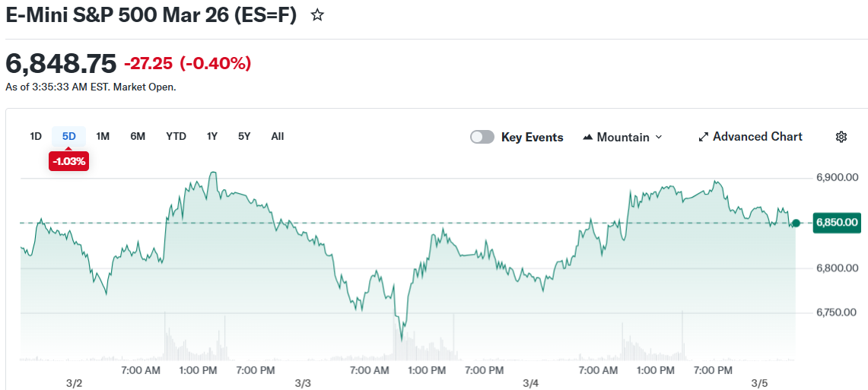Image resolution: width=868 pixels, height=390 pixels.
Task: Add ES=F to watchlist with star icon
Action: pyautogui.click(x=317, y=15)
